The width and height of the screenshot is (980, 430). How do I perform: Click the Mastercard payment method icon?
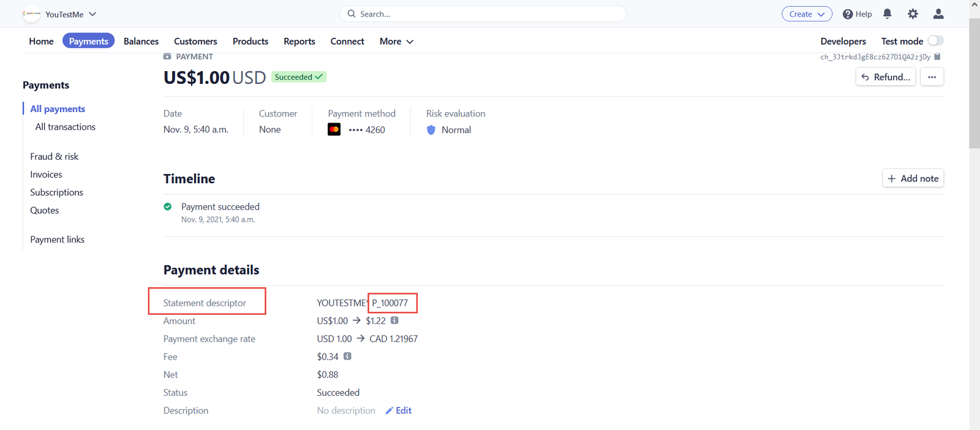click(334, 130)
